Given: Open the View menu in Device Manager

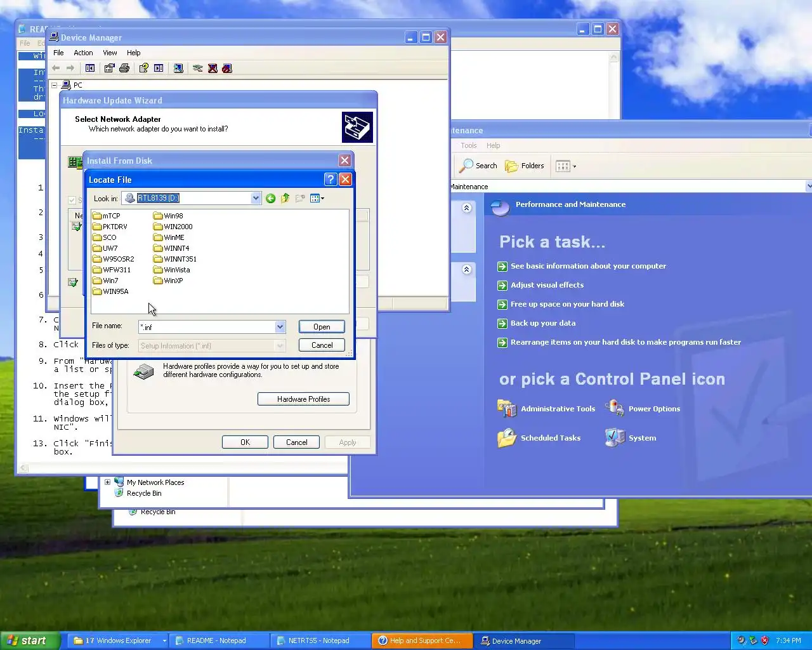Looking at the screenshot, I should pyautogui.click(x=110, y=53).
